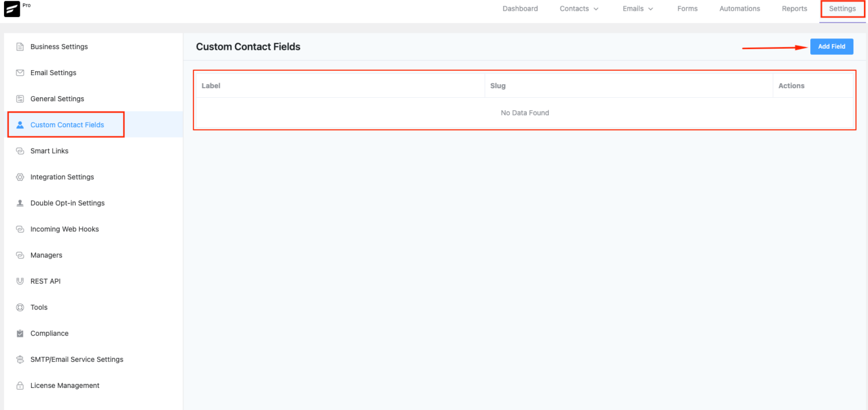This screenshot has height=410, width=868.
Task: Click the FluentCRM Pro logo
Action: (11, 8)
